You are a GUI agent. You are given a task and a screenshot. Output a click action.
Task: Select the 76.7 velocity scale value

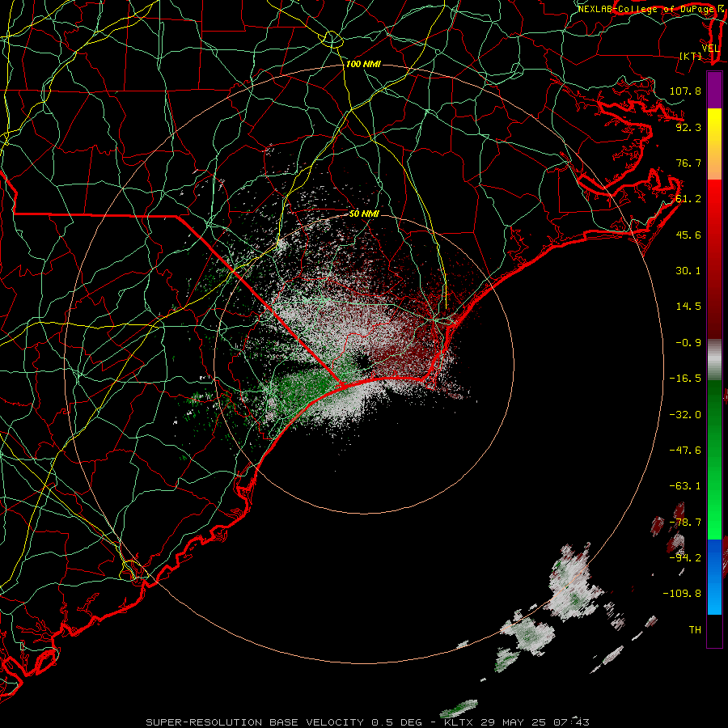(x=688, y=163)
